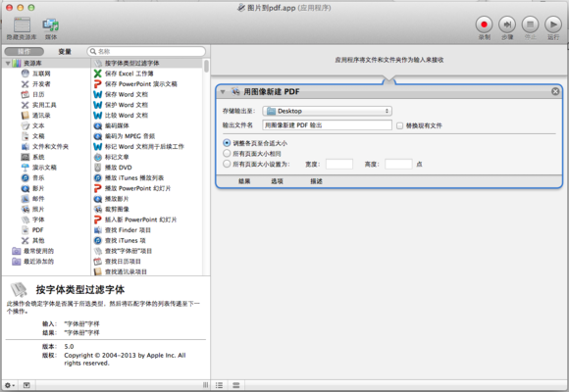Switch to the 变量 variables tab

click(65, 52)
